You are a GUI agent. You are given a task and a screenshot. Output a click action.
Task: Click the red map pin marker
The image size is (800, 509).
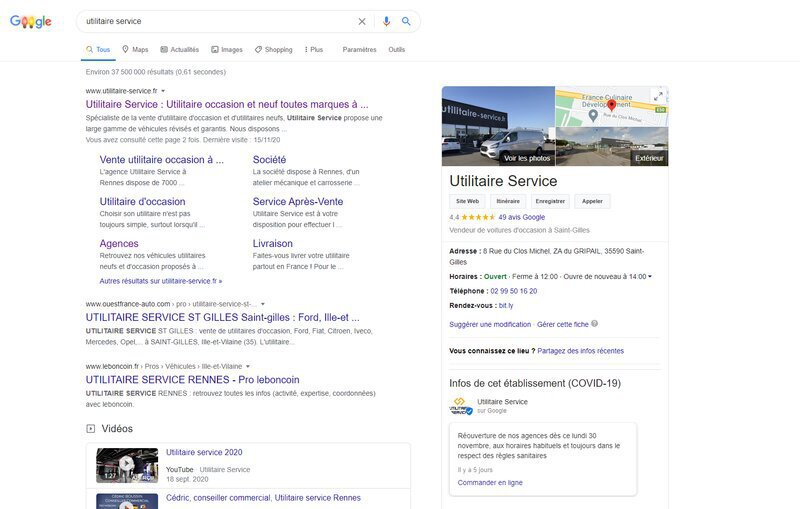611,105
